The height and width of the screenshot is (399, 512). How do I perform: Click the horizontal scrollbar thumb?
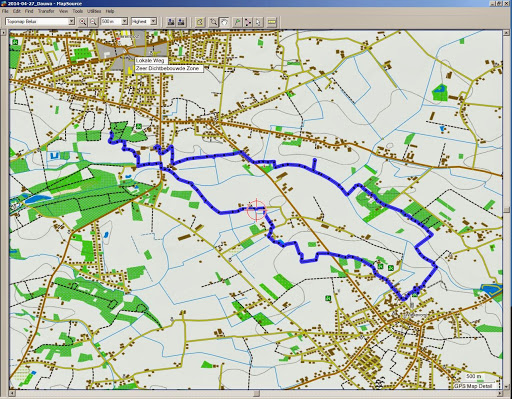click(256, 394)
